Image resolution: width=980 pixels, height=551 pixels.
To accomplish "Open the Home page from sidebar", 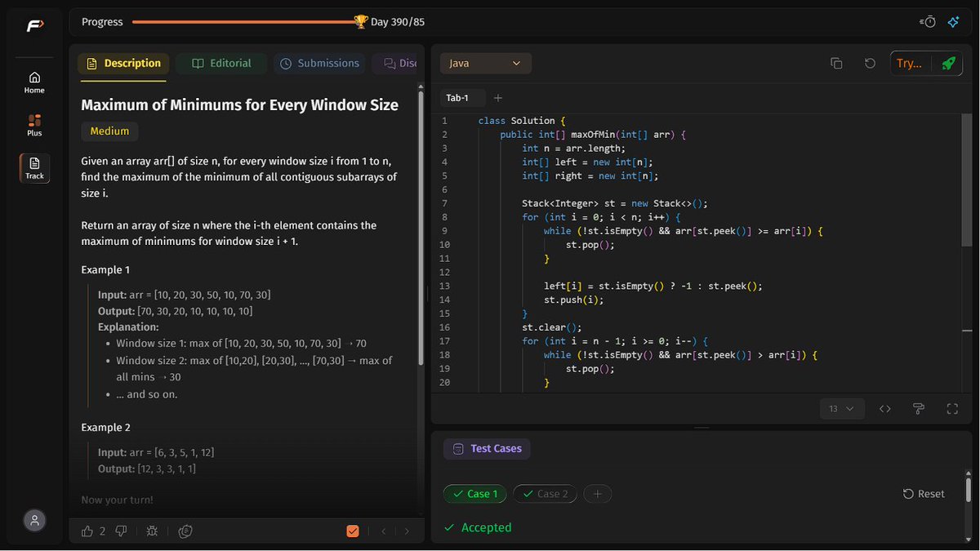I will tap(34, 82).
